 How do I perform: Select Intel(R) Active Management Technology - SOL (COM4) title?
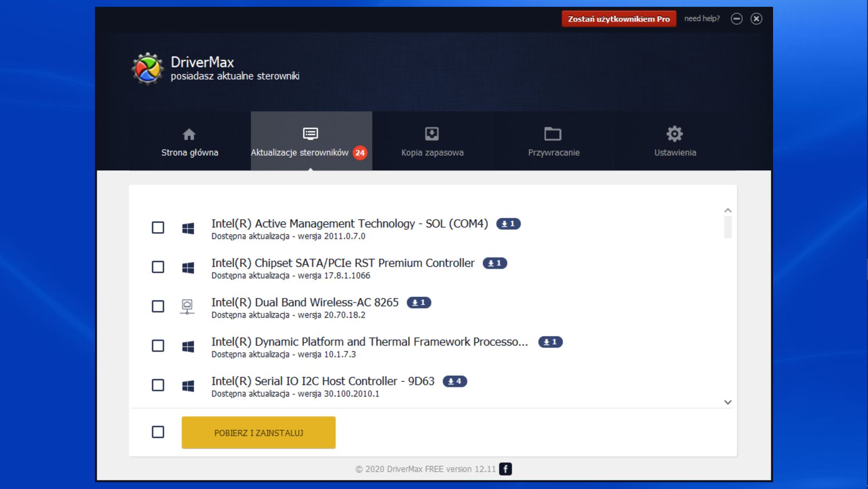(x=350, y=224)
